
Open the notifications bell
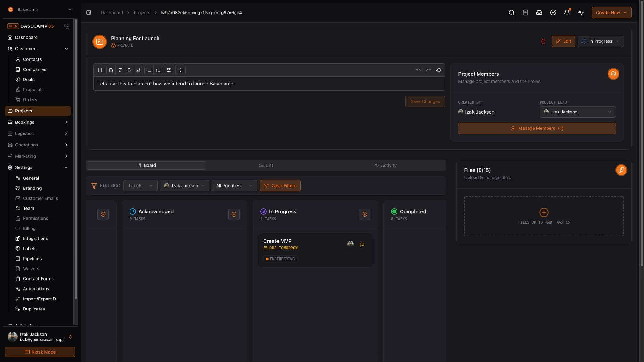[567, 13]
